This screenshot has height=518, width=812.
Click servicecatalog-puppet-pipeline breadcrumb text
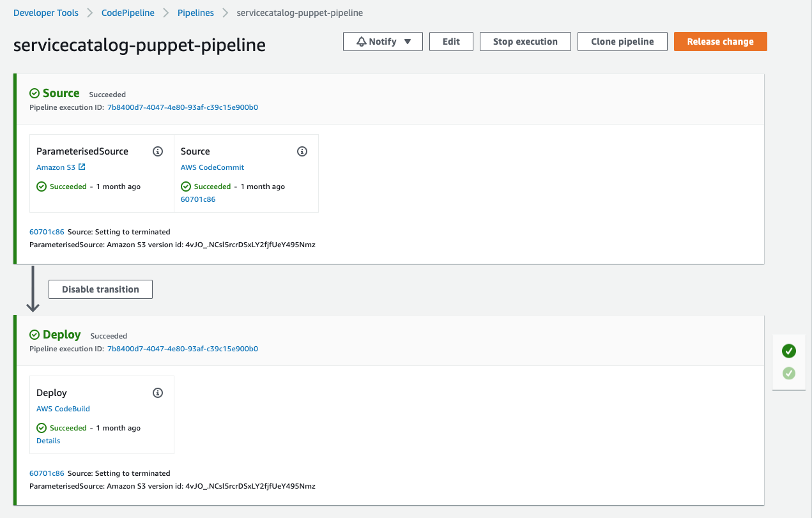(300, 13)
